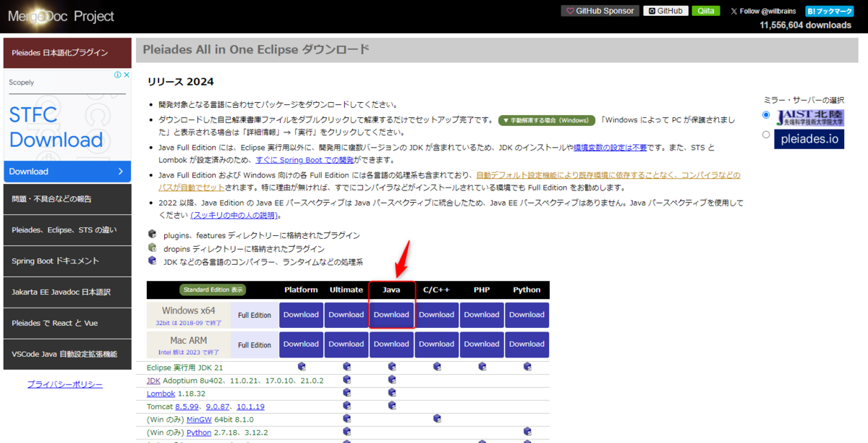Open the GitHub repository button

click(665, 11)
